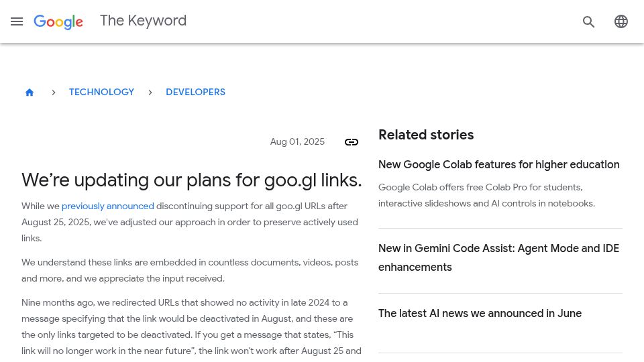This screenshot has width=644, height=362.
Task: Click the 'Related stories' heading
Action: [426, 135]
